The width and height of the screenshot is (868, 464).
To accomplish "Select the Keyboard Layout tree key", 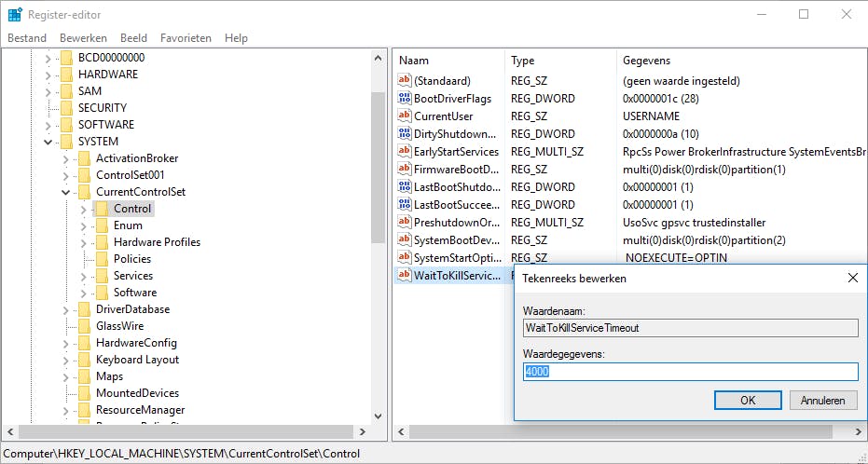I will (x=137, y=360).
